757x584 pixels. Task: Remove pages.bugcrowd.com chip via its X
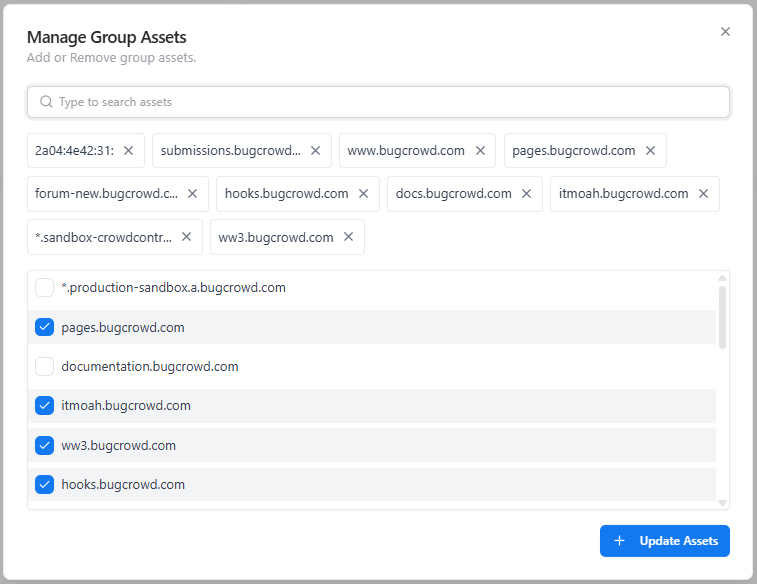(650, 151)
